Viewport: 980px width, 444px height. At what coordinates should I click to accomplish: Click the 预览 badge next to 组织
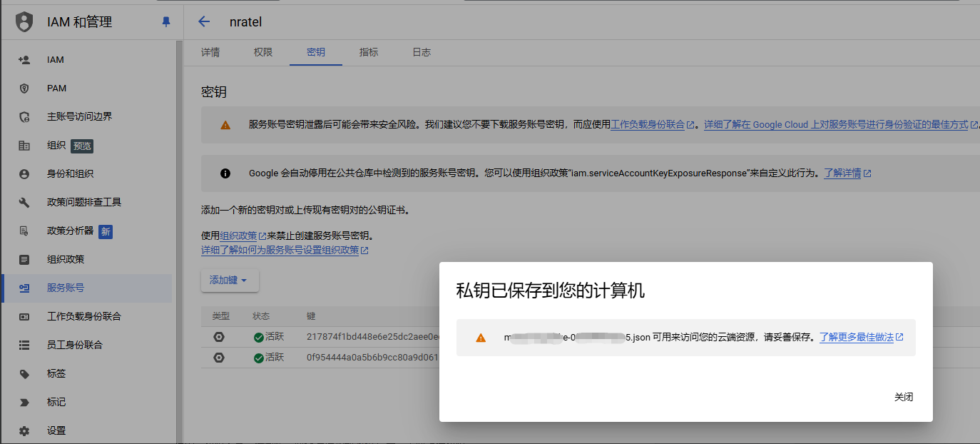click(82, 146)
